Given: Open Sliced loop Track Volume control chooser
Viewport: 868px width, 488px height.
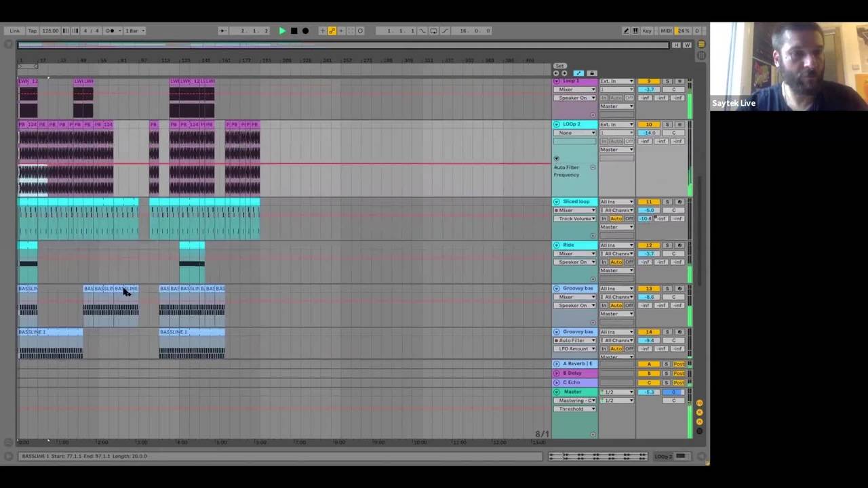Looking at the screenshot, I should point(575,219).
